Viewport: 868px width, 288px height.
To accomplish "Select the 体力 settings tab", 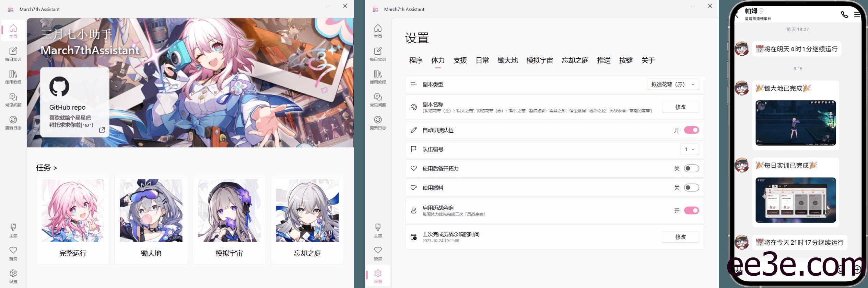I will click(x=438, y=60).
